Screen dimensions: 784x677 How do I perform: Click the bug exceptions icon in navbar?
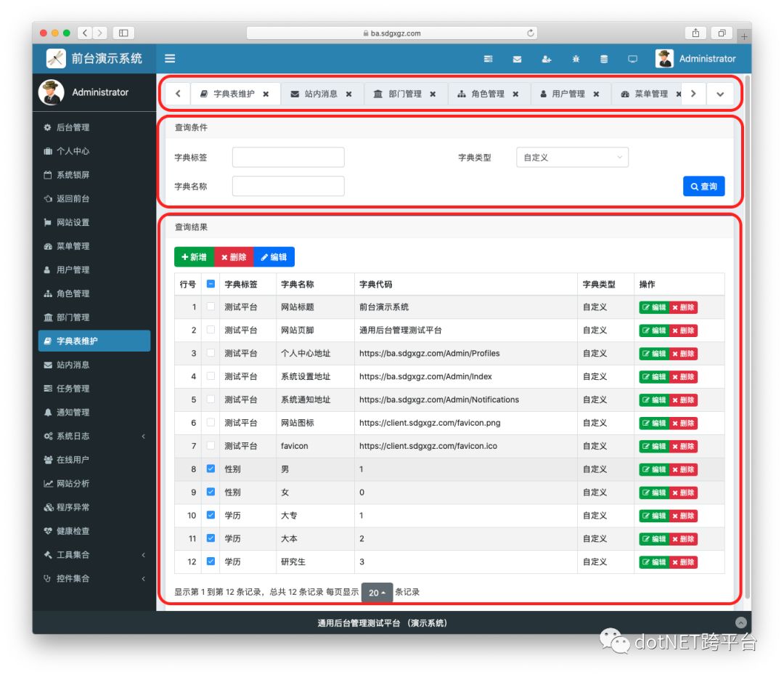575,60
